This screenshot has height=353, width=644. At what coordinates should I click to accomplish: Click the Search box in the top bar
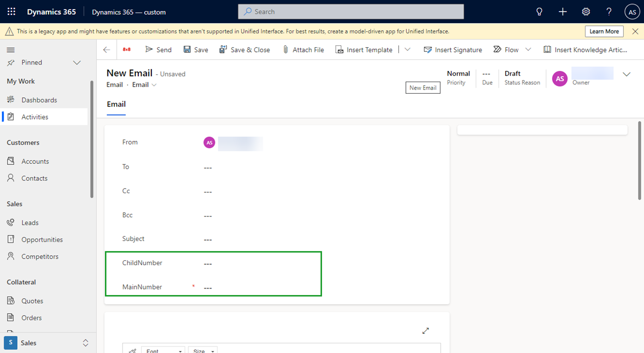tap(350, 11)
